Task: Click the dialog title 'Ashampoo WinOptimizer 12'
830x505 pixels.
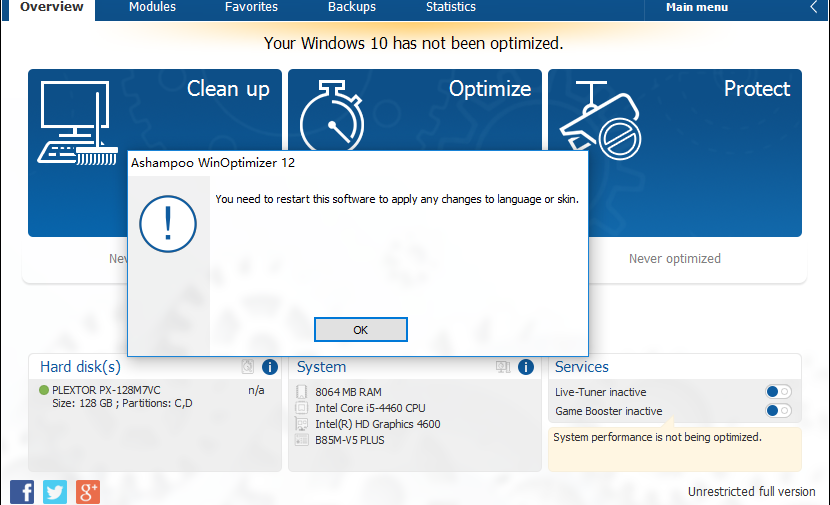Action: click(213, 163)
